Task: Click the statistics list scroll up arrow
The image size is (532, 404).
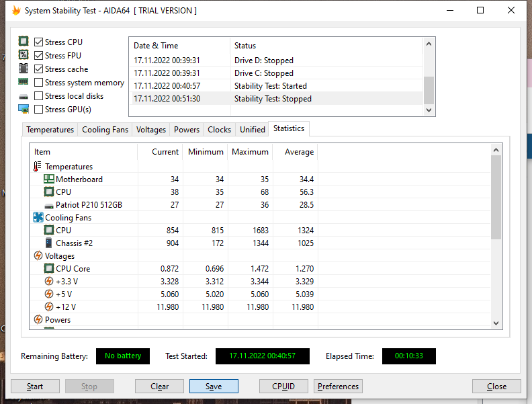Action: pyautogui.click(x=496, y=150)
